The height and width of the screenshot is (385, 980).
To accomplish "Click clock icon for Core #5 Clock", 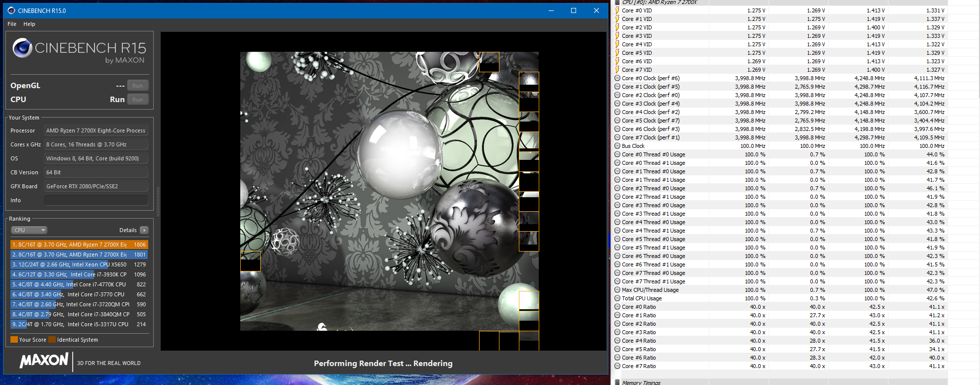I will coord(617,121).
